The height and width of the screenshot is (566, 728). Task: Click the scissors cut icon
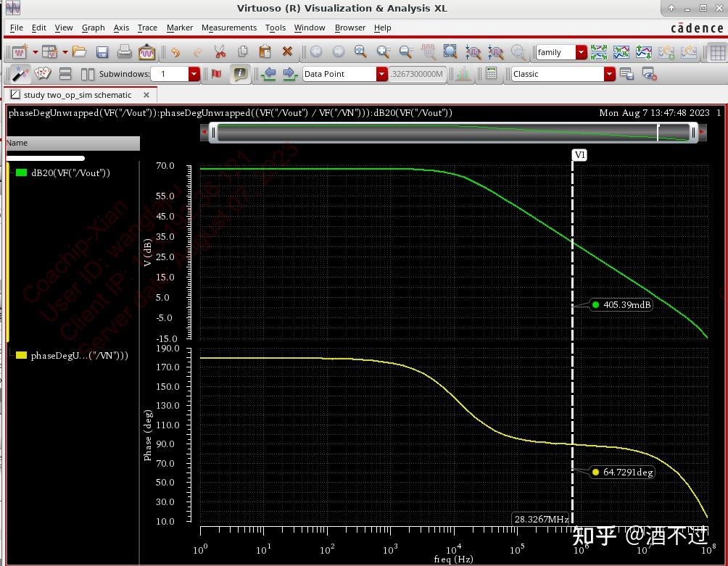tap(220, 52)
